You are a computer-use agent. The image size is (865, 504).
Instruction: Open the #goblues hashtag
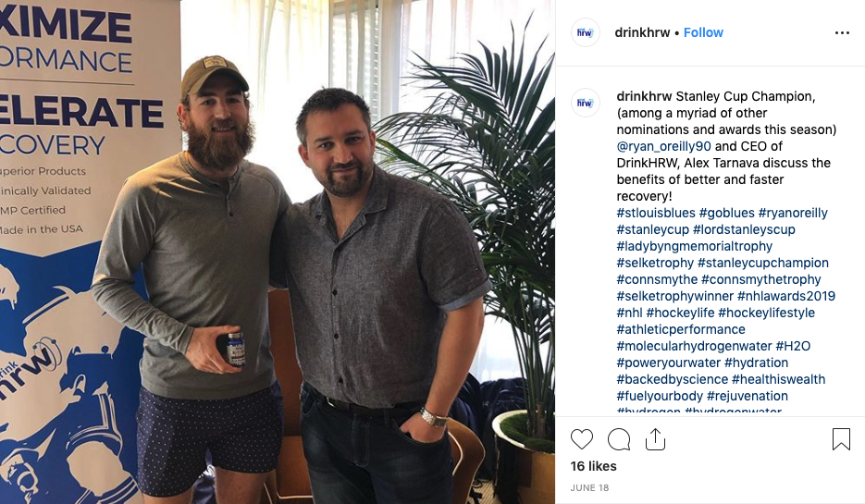(726, 213)
